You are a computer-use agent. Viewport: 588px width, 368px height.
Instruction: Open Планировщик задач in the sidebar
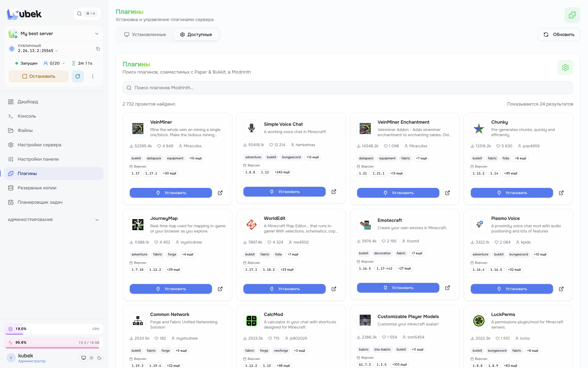54,202
